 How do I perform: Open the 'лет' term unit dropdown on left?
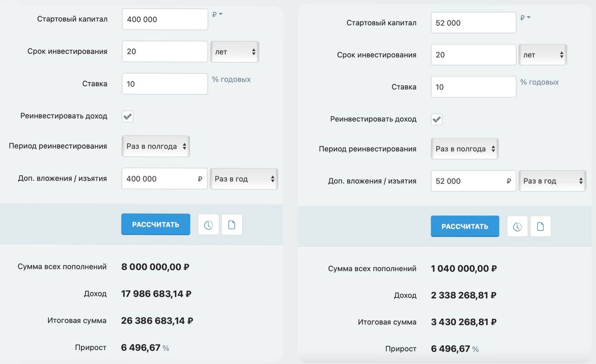235,52
